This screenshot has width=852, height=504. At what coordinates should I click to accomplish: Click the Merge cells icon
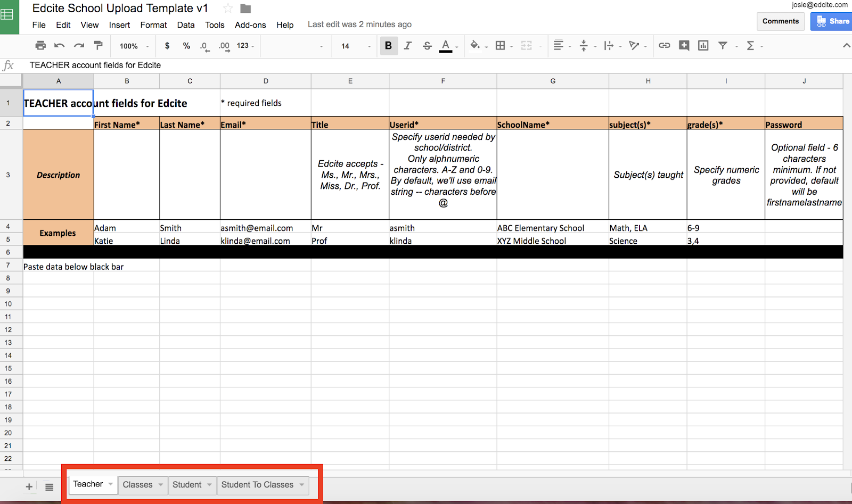tap(527, 46)
